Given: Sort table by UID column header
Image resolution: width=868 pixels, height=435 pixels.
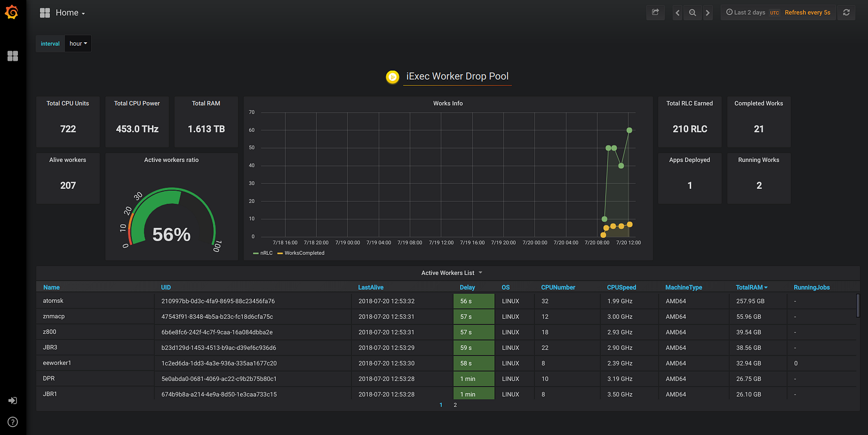Looking at the screenshot, I should [x=166, y=287].
